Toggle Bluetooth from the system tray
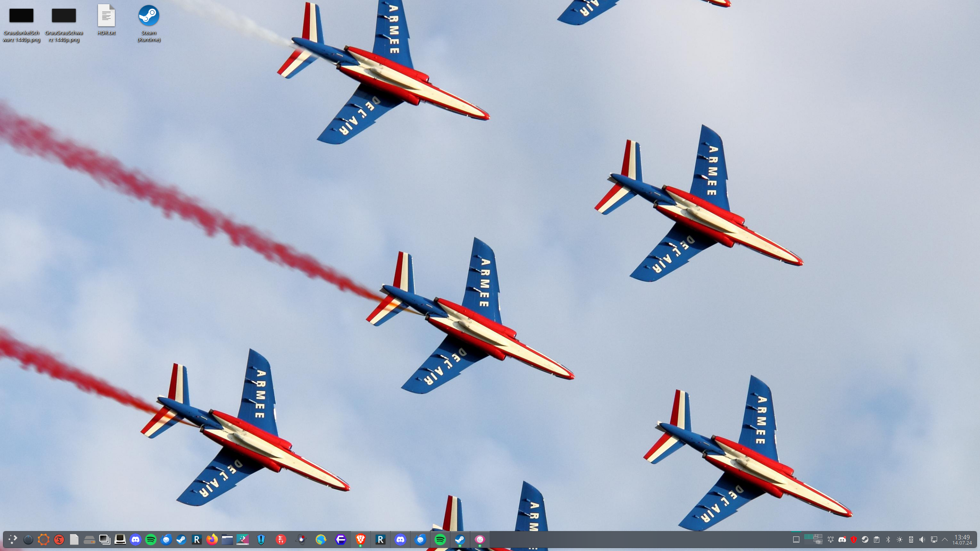Image resolution: width=980 pixels, height=551 pixels. click(x=888, y=540)
